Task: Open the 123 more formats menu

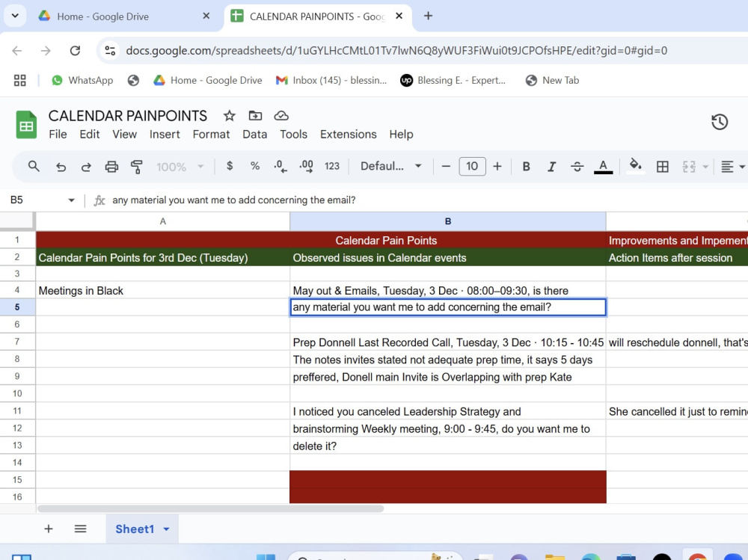Action: [x=332, y=166]
